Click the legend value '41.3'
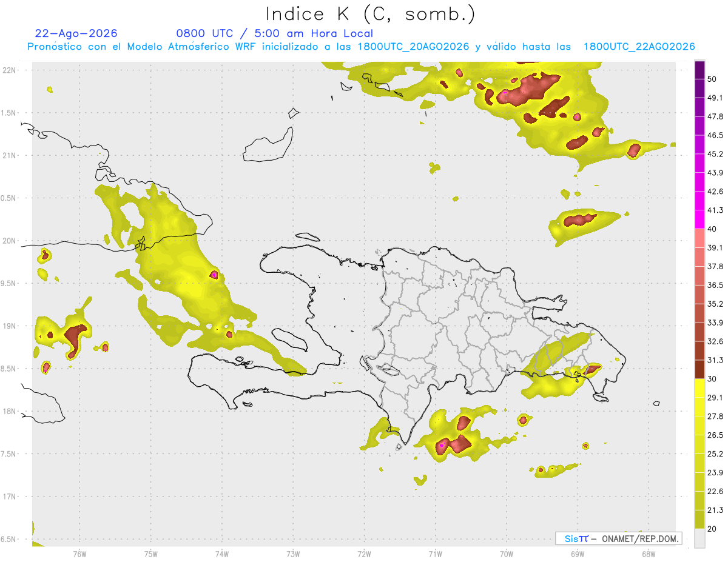 [715, 210]
